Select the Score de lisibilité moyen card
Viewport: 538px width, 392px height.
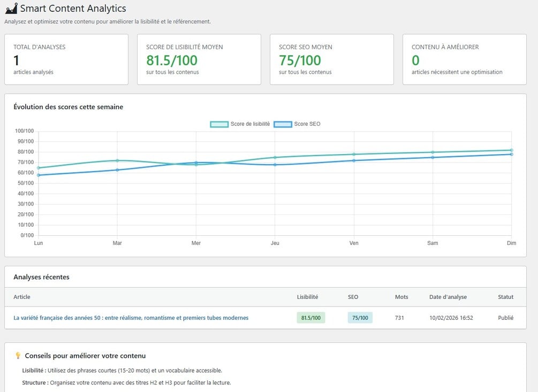click(x=199, y=59)
